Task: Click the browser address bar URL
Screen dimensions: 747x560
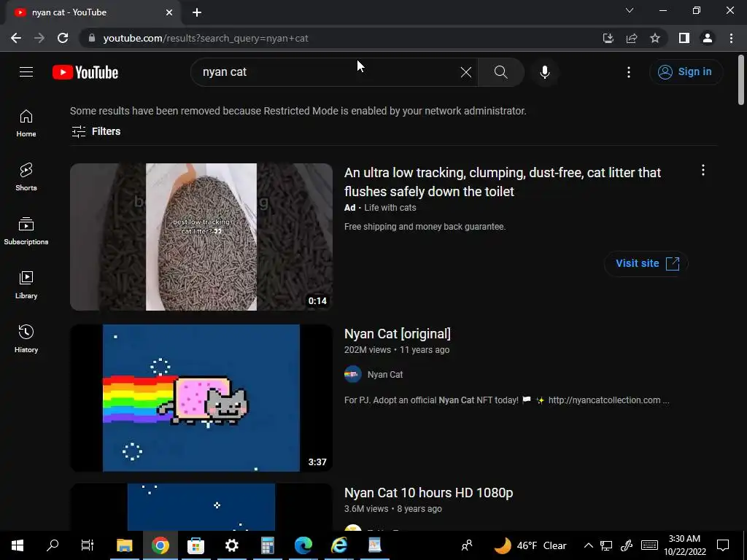Action: coord(206,38)
